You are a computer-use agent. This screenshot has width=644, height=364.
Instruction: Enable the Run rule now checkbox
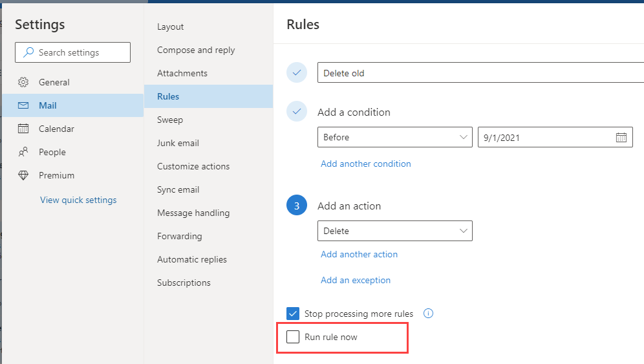point(293,337)
